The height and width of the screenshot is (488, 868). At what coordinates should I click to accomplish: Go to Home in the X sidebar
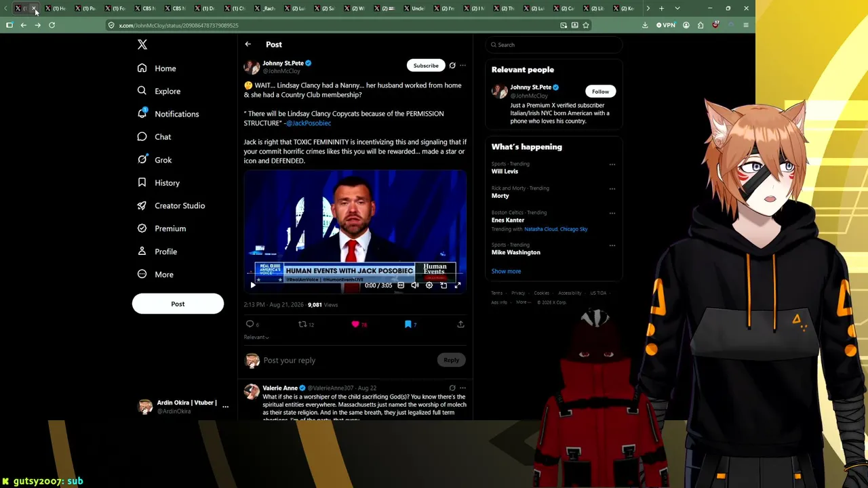(157, 68)
